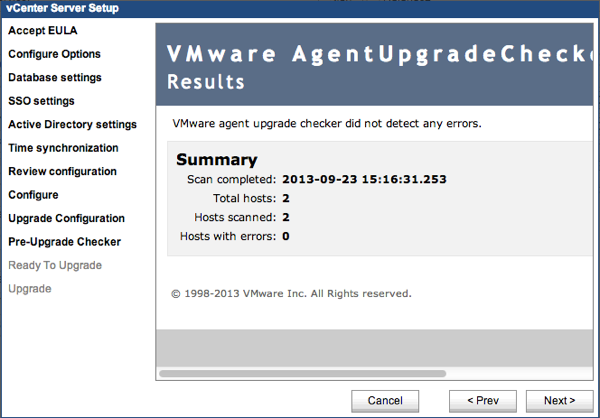Click the horizontal scrollbar of results pane
600x418 pixels.
coord(302,374)
